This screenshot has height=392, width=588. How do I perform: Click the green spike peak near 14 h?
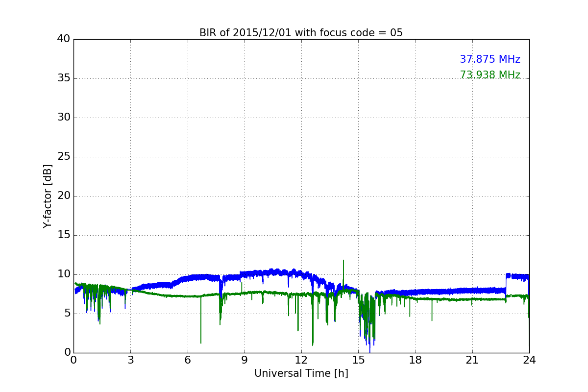point(343,261)
